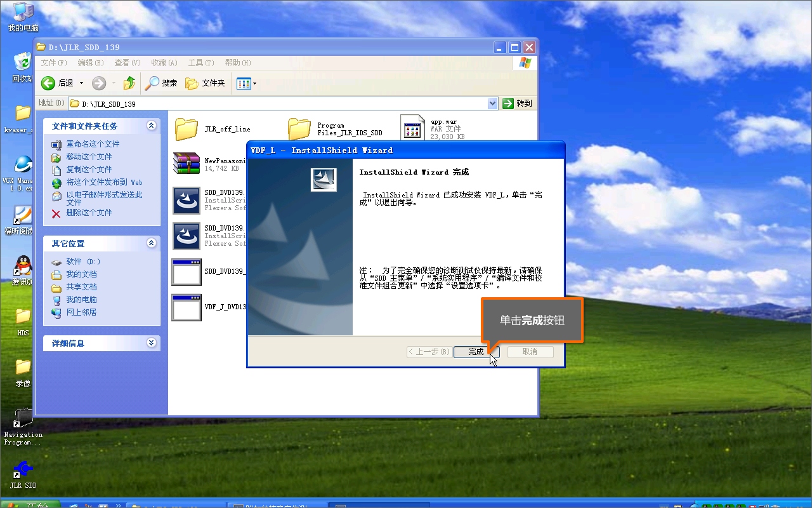Open 查看(V) menu in Explorer
Screen dimensions: 812x508
coord(128,63)
